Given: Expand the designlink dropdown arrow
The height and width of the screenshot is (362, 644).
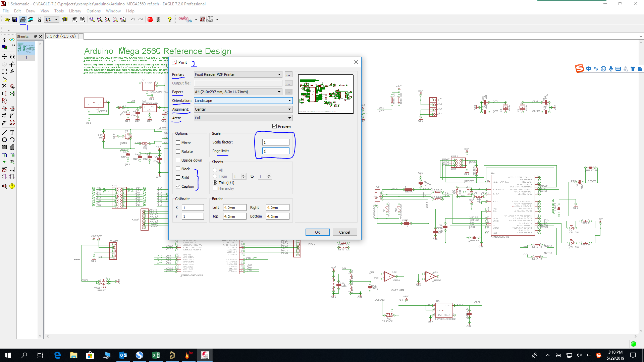Looking at the screenshot, I should (196, 19).
